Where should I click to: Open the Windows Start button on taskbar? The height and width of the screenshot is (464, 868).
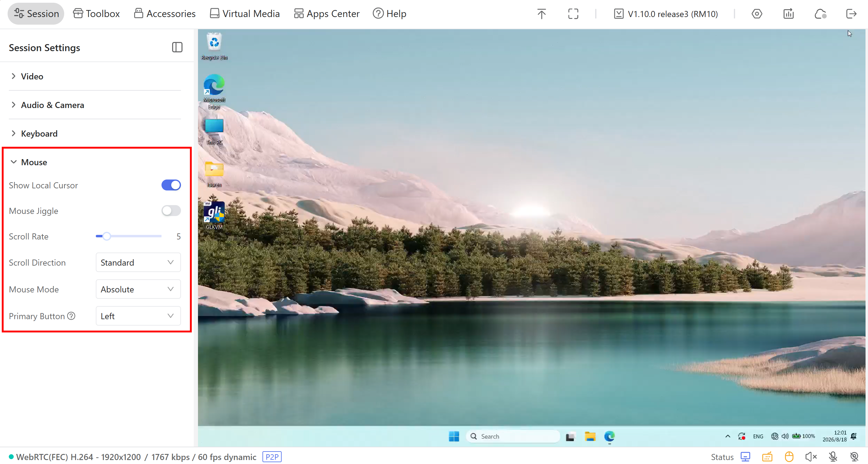click(x=454, y=436)
